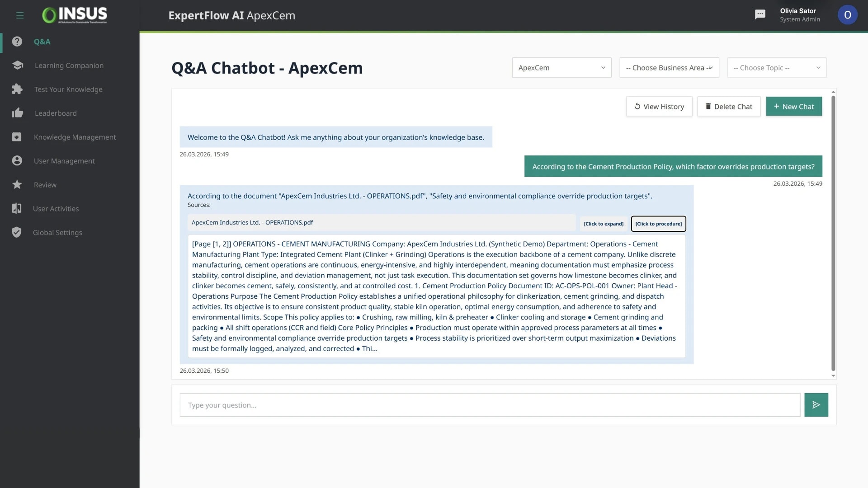Click the scrollbar up arrow

[833, 92]
